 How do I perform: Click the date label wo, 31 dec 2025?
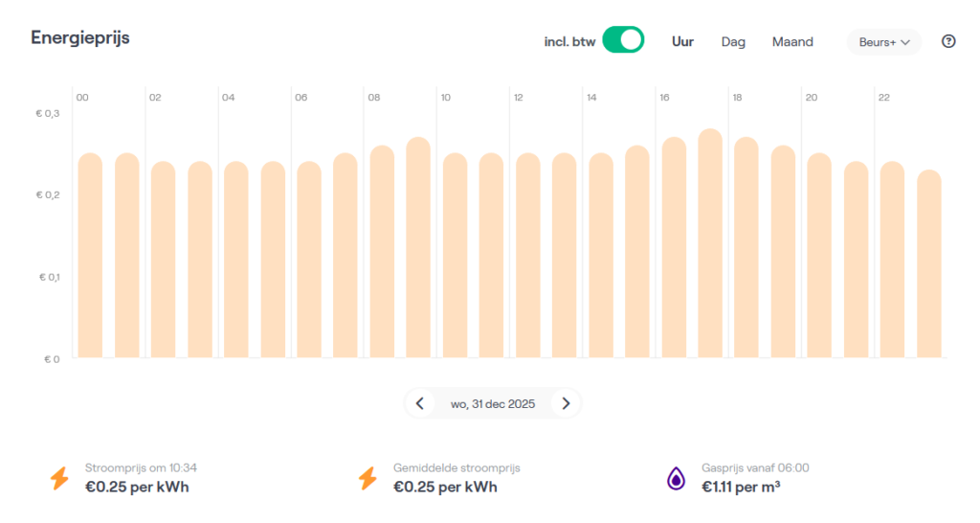click(492, 403)
